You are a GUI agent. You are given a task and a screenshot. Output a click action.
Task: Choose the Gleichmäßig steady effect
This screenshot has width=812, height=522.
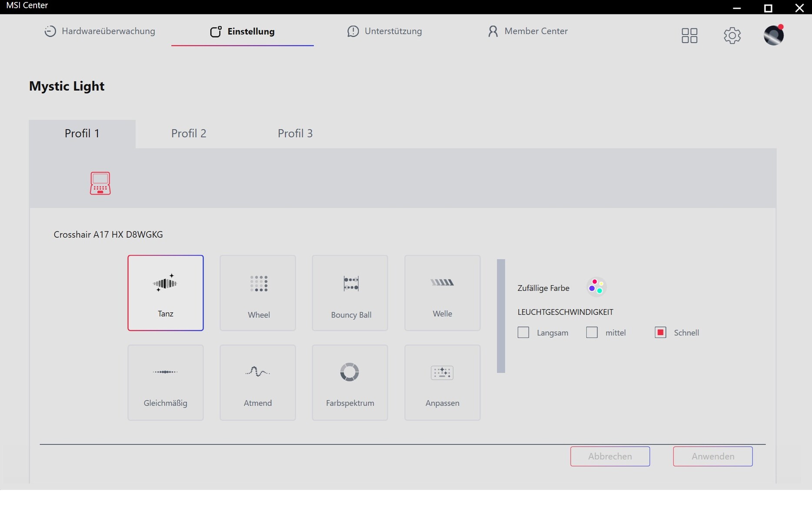coord(166,383)
